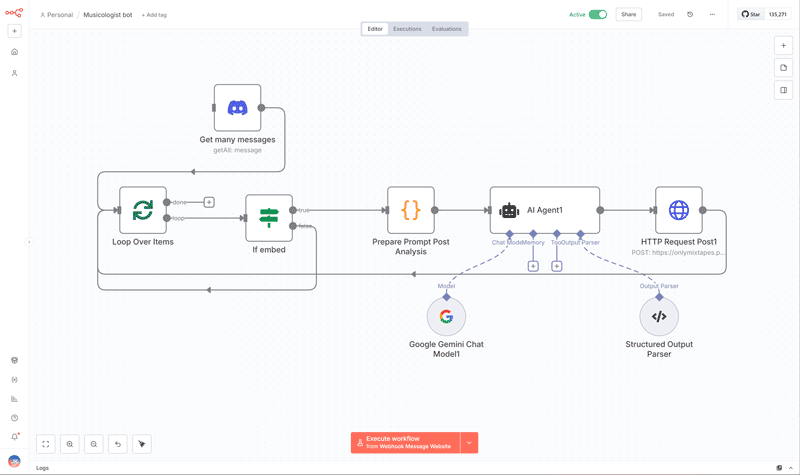800x475 pixels.
Task: Add a node on the Loop done output
Action: (x=209, y=202)
